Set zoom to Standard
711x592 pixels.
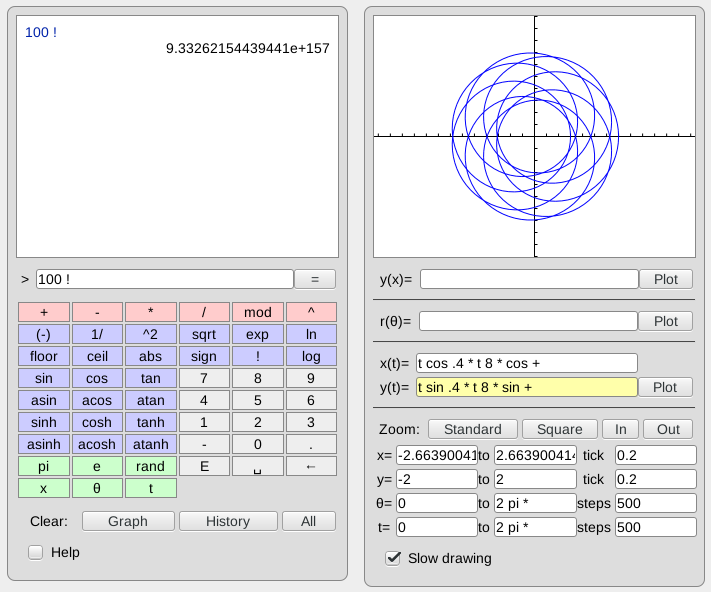click(x=472, y=429)
